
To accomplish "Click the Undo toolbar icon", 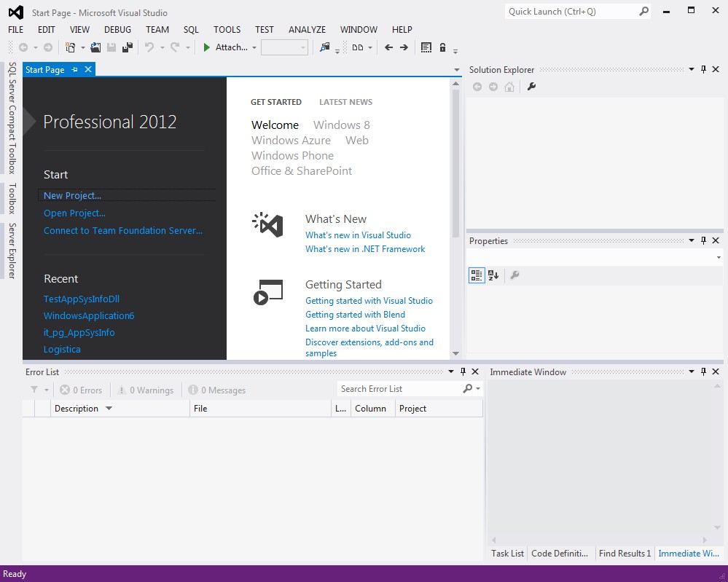I will point(149,47).
